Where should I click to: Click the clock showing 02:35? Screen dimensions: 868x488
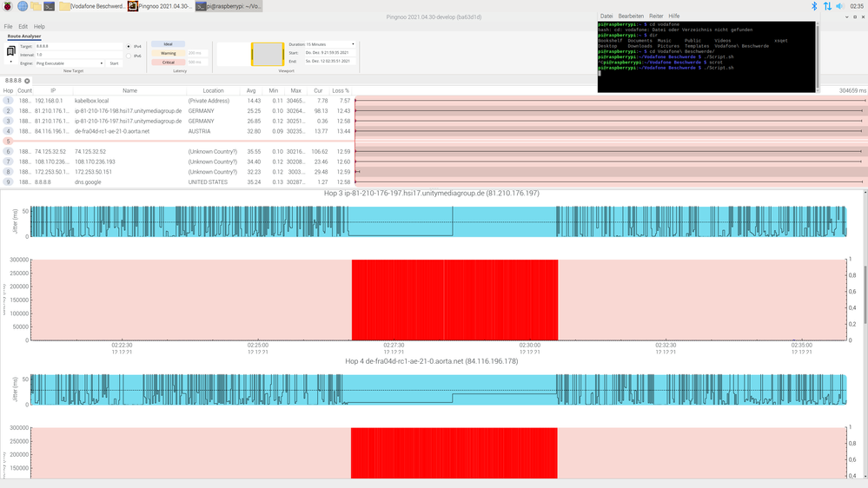[857, 6]
